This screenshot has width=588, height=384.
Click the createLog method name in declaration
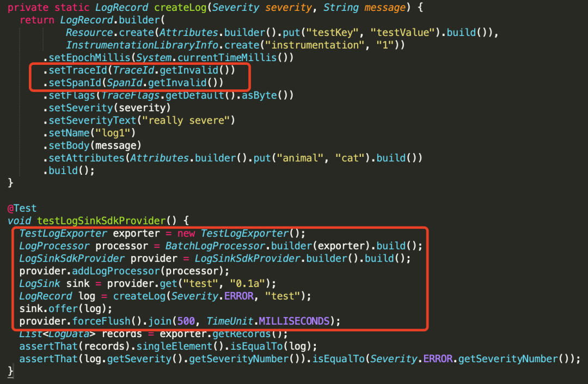(x=180, y=8)
